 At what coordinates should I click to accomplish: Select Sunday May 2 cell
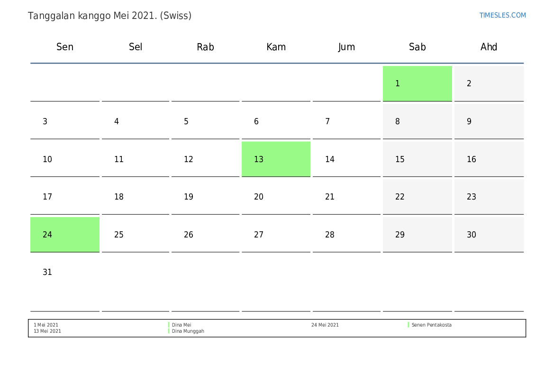point(489,83)
